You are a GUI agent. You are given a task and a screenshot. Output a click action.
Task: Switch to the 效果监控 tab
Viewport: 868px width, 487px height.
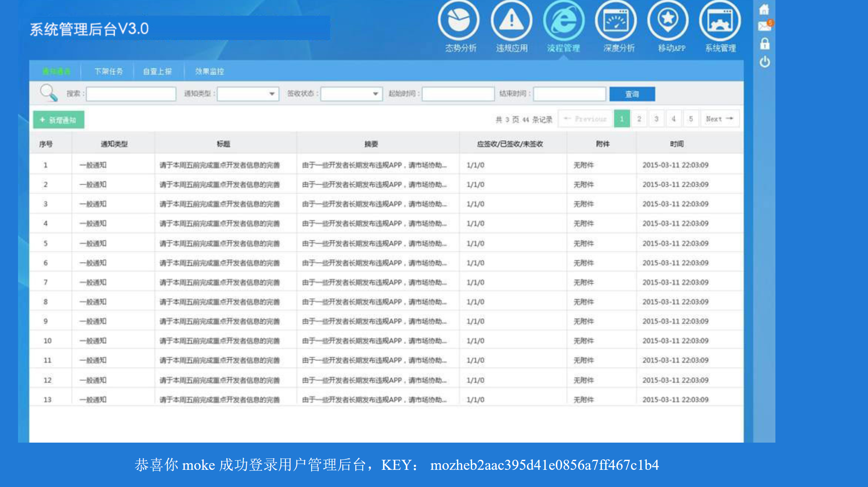209,72
